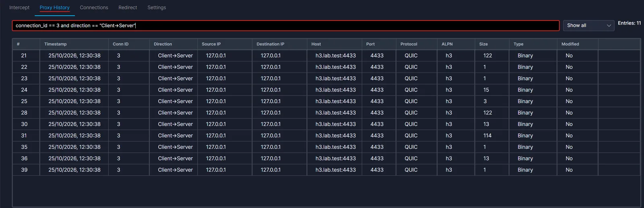Click the Entries: 11 counter

(630, 23)
